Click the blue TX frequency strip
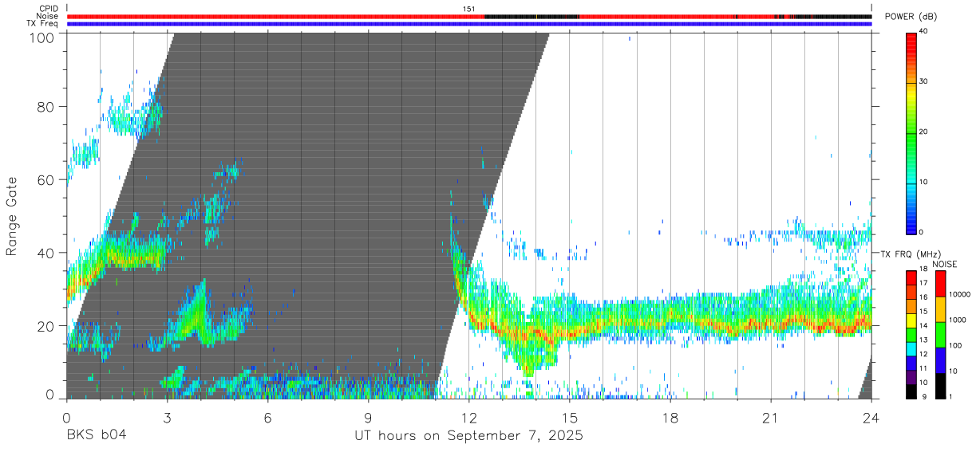Image resolution: width=980 pixels, height=452 pixels. tap(469, 23)
